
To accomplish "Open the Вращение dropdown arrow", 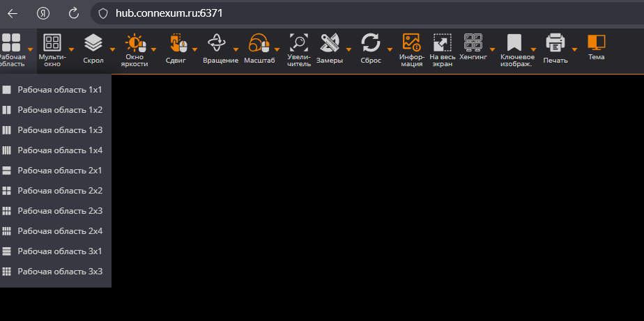I will point(236,49).
